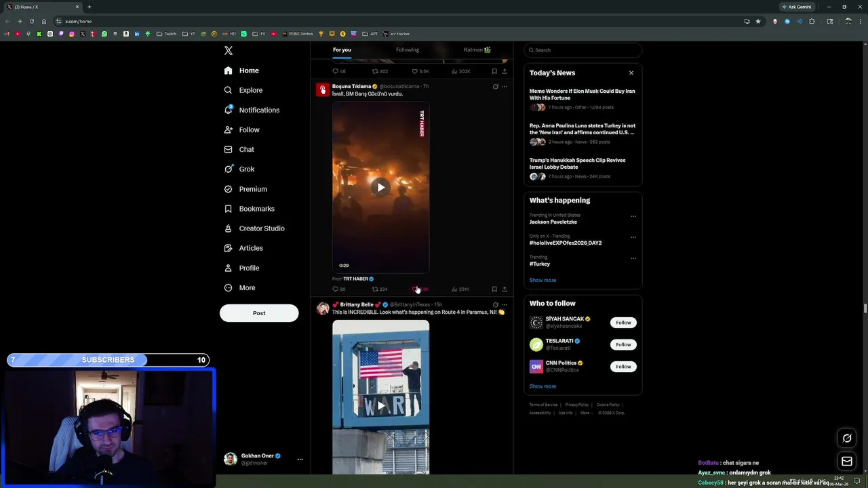Follow CNN Politics account
The height and width of the screenshot is (488, 868).
pyautogui.click(x=623, y=367)
